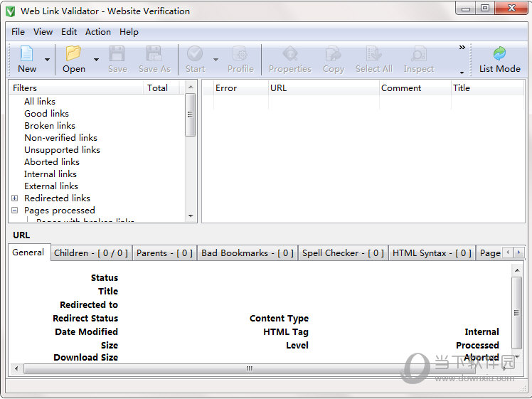This screenshot has height=399, width=532.
Task: Sort by the Title column header
Action: 488,88
